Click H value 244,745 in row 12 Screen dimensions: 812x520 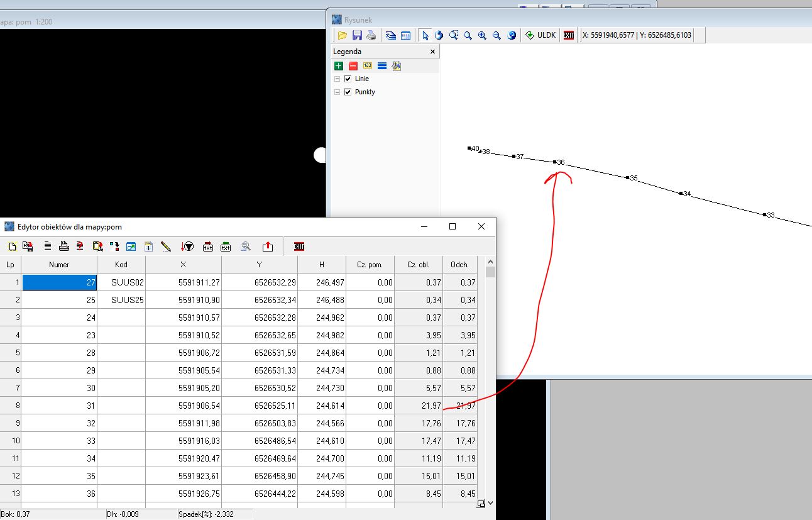click(322, 476)
